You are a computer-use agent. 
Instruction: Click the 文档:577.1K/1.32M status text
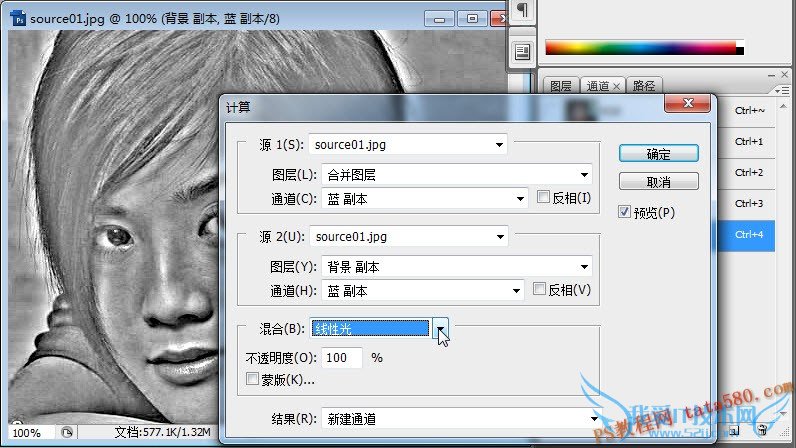pyautogui.click(x=162, y=432)
